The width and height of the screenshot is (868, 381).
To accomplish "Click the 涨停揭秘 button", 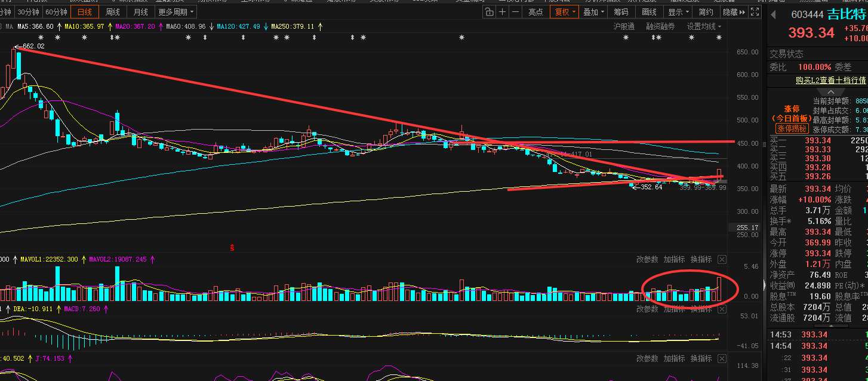I will coord(792,128).
